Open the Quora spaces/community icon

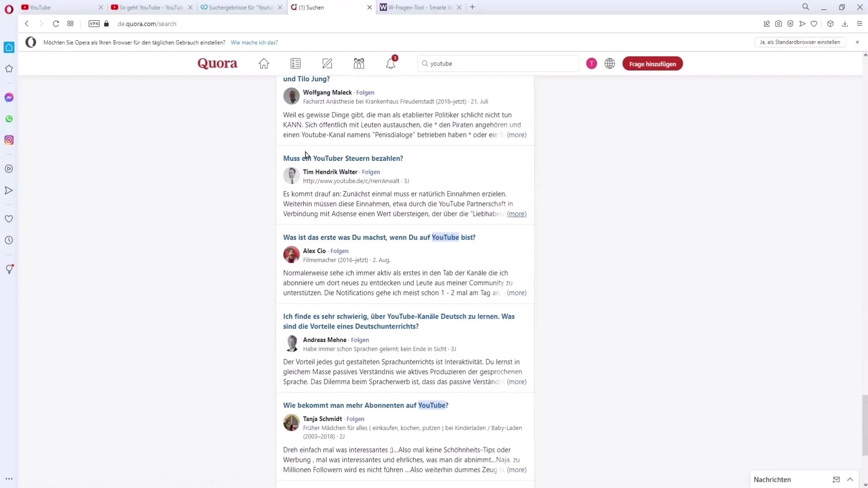359,63
